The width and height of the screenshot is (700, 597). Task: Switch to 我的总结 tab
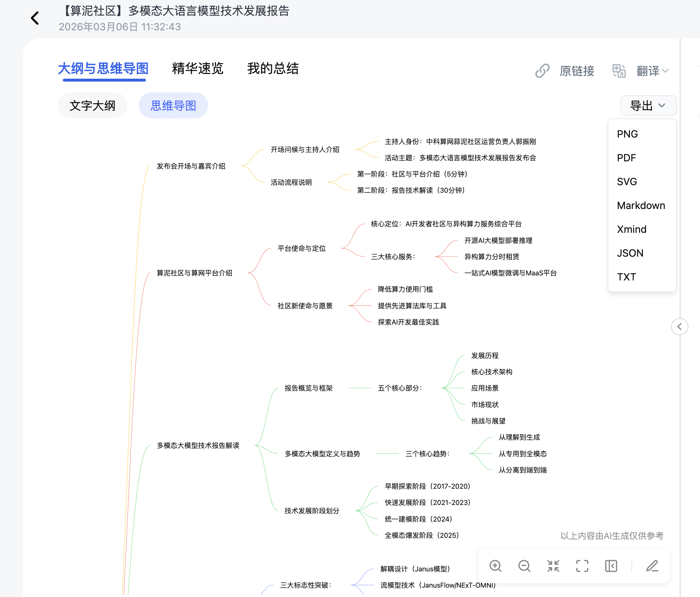(x=273, y=69)
